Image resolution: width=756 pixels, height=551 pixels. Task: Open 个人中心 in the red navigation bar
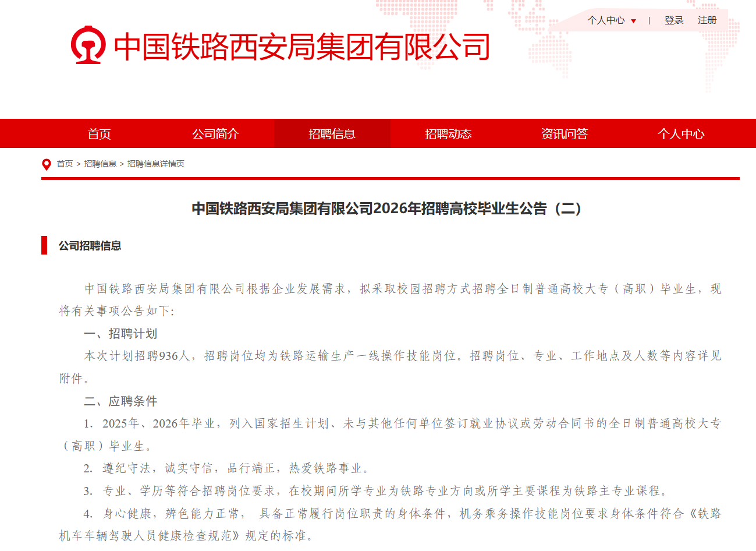[x=681, y=134]
